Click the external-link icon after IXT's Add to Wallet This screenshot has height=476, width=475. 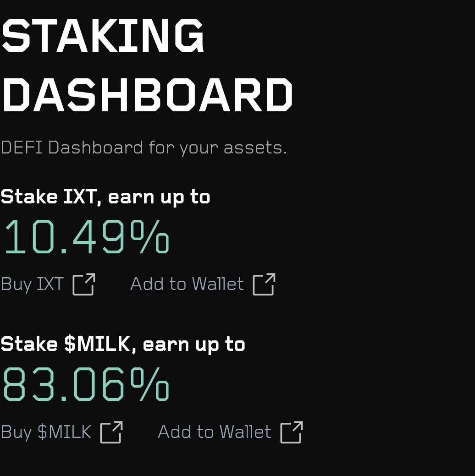264,284
